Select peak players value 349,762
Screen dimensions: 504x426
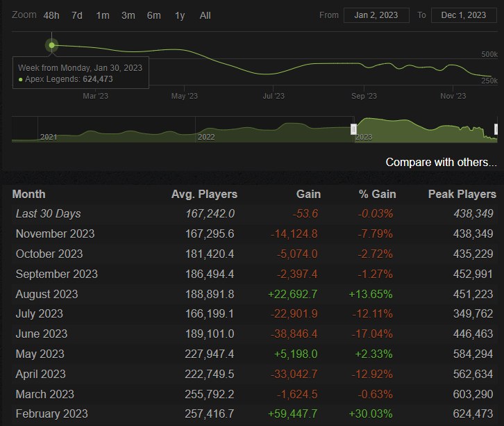(473, 313)
